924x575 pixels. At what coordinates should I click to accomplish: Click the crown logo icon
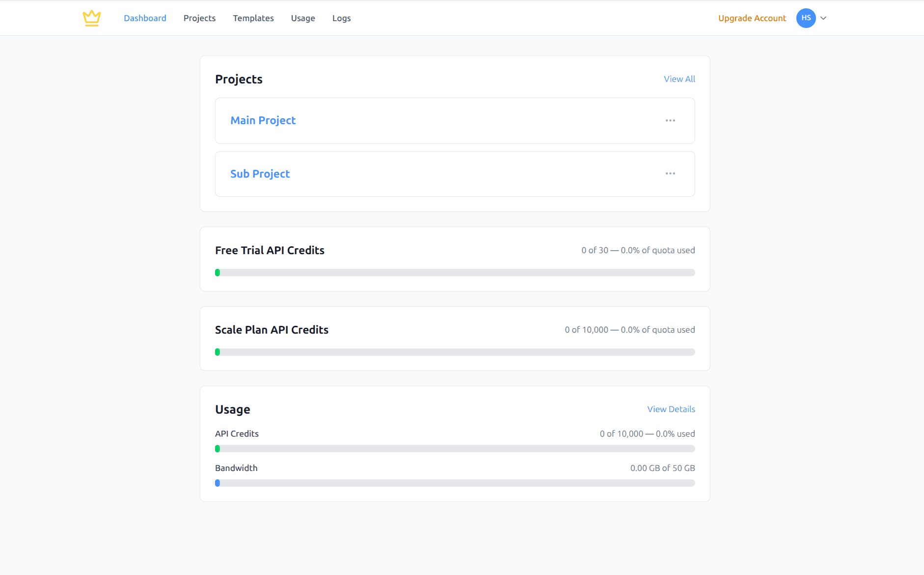(92, 18)
